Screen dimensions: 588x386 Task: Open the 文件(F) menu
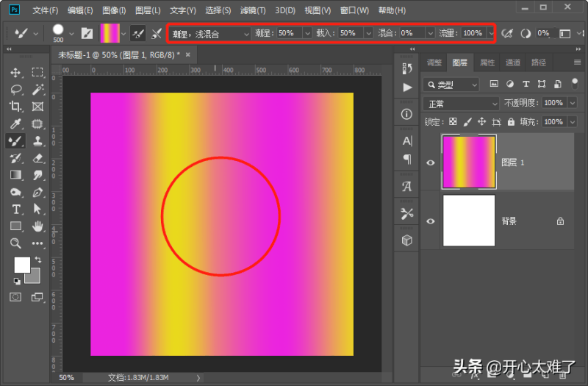(45, 10)
